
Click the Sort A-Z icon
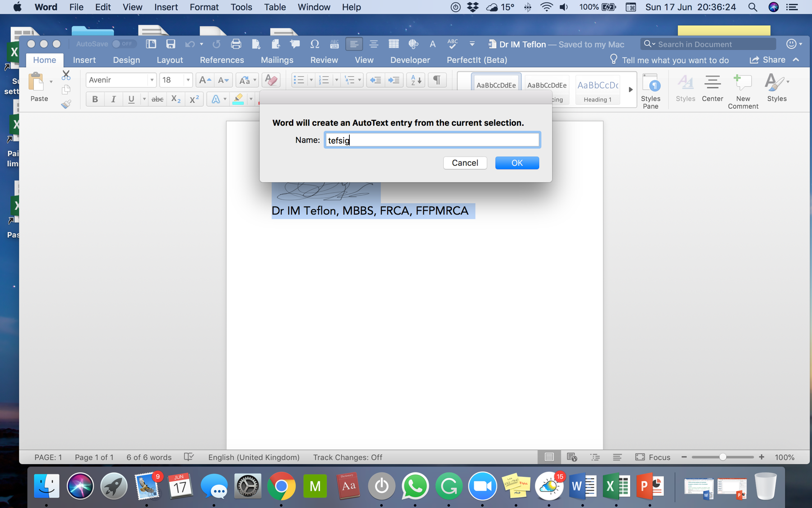point(415,80)
